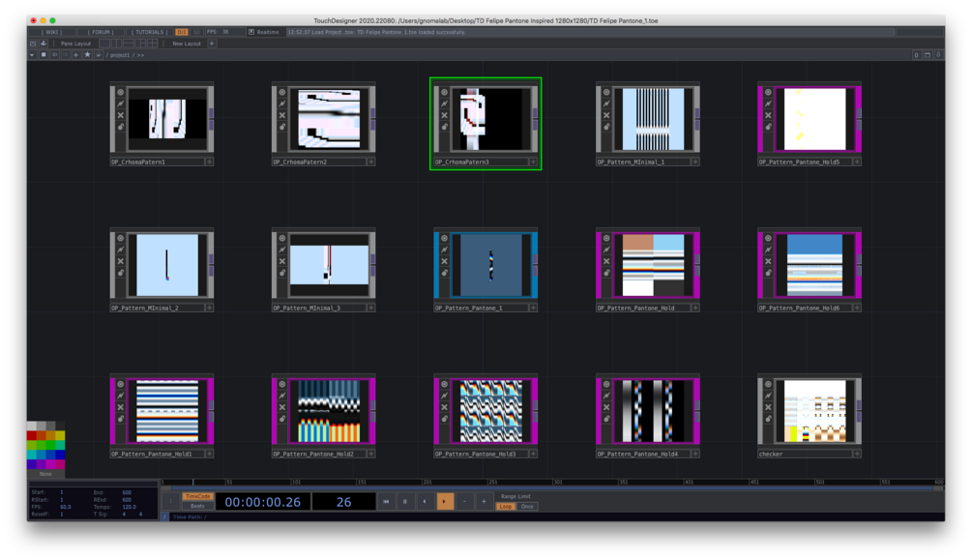
Task: Toggle bypass flag on checker node
Action: point(768,407)
